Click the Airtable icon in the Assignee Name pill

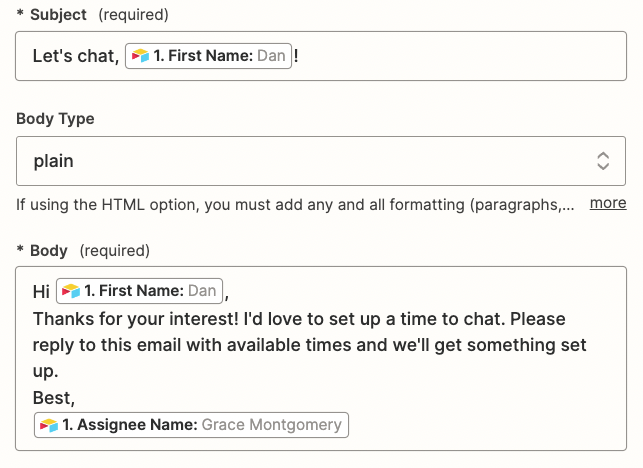click(x=49, y=425)
